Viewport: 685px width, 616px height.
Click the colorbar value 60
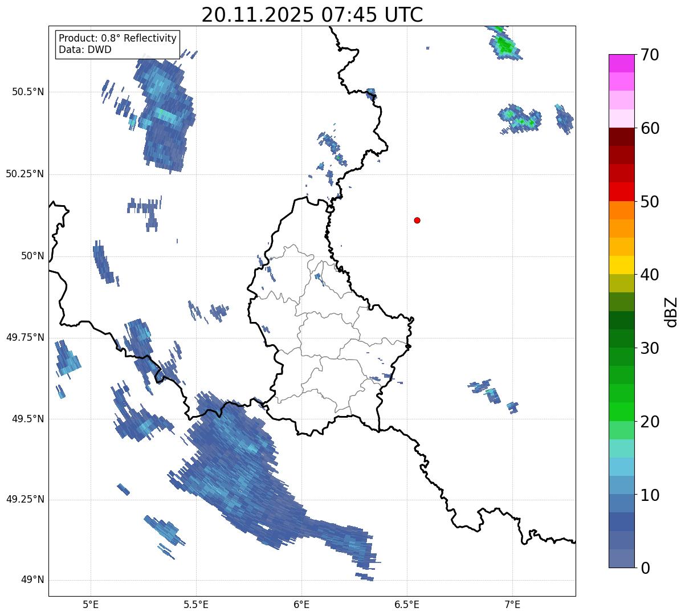click(650, 128)
